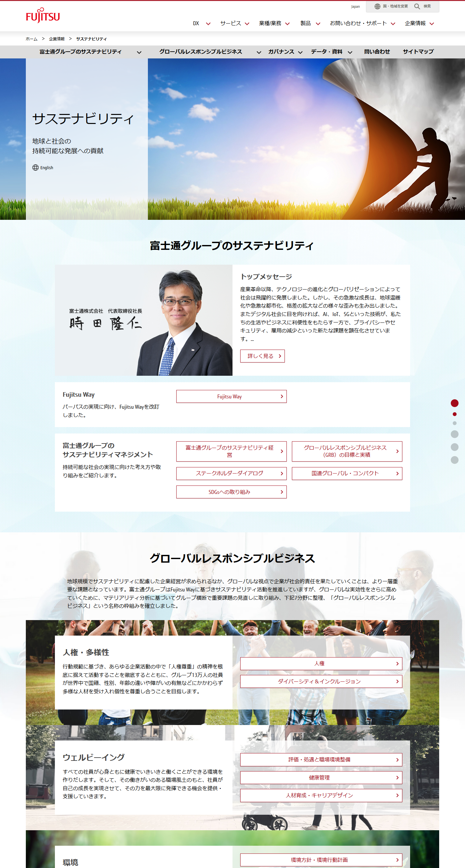
Task: Open the 企業情報 top menu
Action: (x=419, y=23)
